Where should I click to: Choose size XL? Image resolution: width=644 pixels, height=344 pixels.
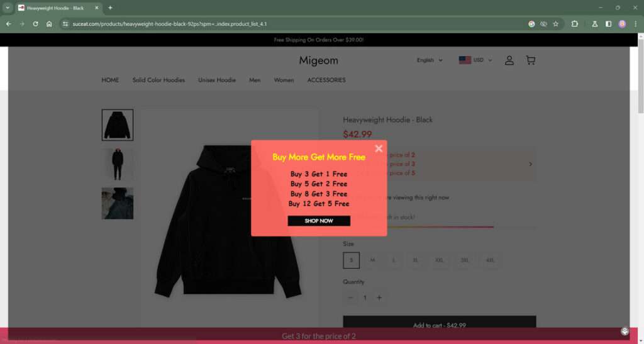(x=415, y=260)
